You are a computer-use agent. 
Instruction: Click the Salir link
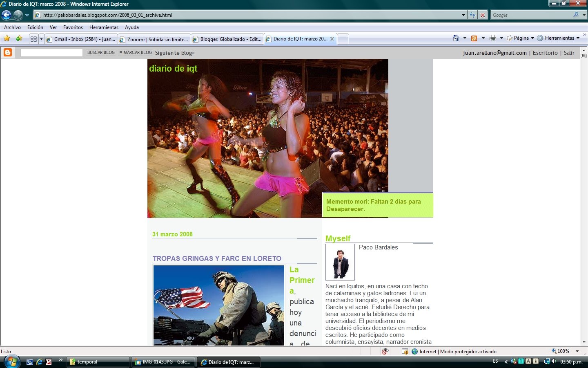(569, 53)
